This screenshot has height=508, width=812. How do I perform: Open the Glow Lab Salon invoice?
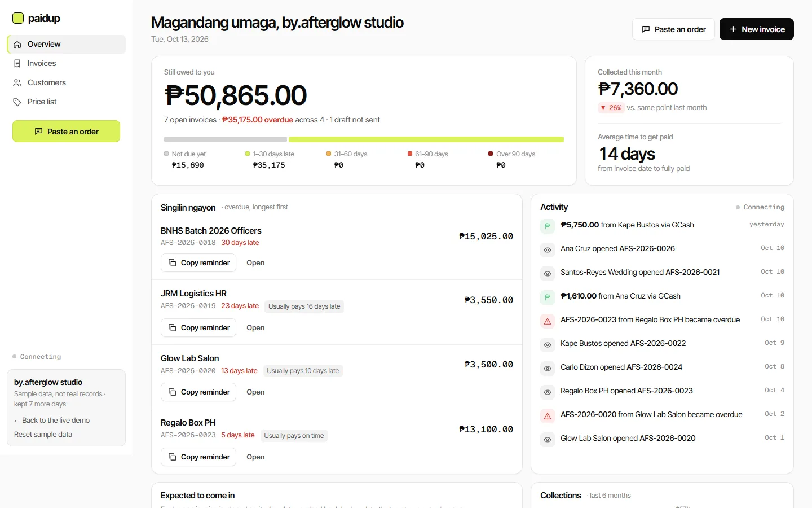pyautogui.click(x=255, y=392)
